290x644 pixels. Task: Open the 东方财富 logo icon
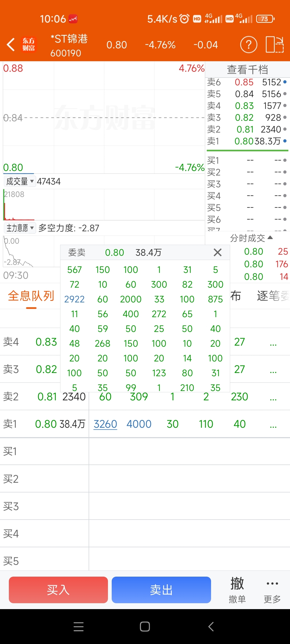(x=28, y=45)
